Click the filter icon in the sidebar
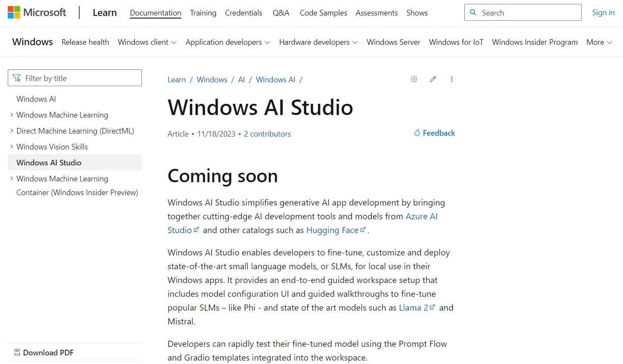 point(16,78)
